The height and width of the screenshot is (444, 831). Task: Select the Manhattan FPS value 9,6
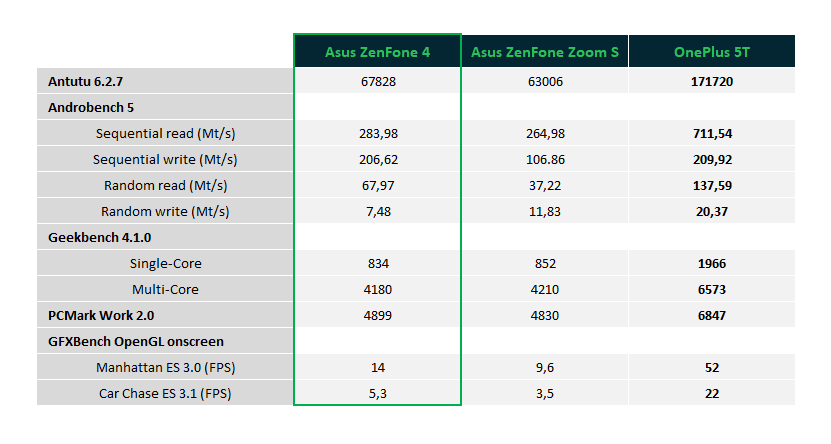click(545, 367)
